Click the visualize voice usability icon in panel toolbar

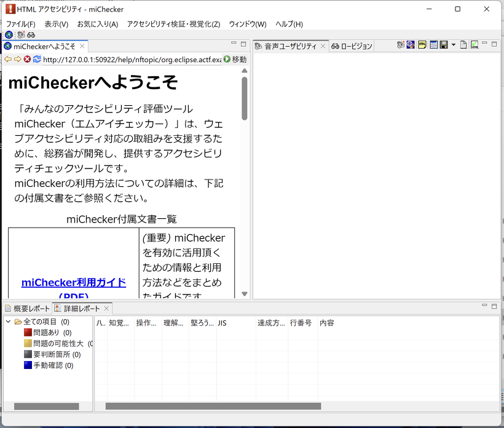pos(401,45)
